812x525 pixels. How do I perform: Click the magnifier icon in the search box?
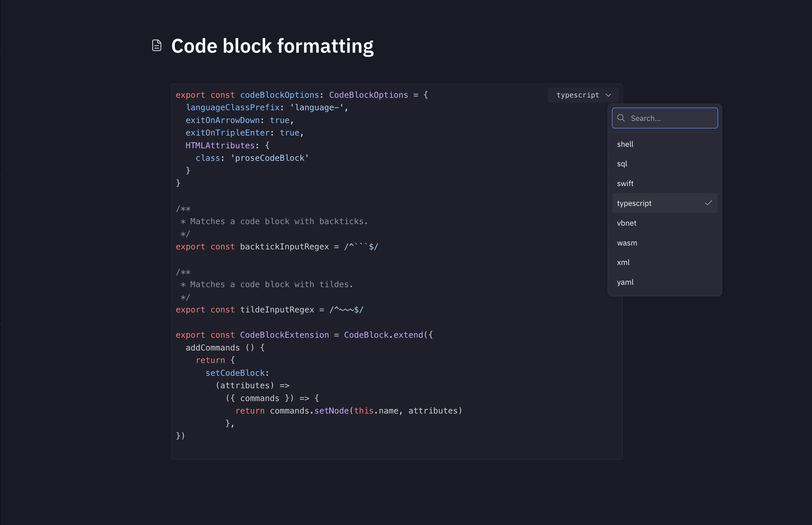[x=621, y=118]
